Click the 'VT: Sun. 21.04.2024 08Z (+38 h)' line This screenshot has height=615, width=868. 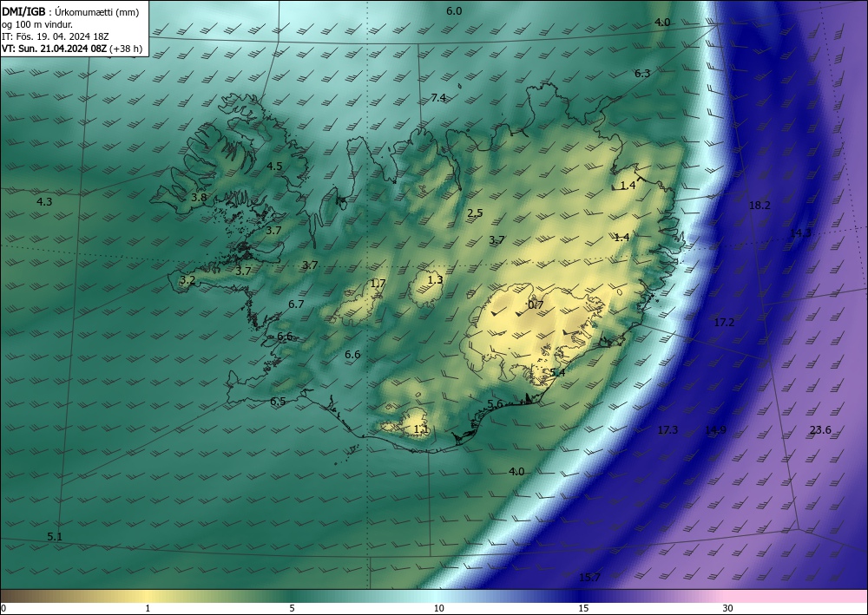tap(72, 49)
